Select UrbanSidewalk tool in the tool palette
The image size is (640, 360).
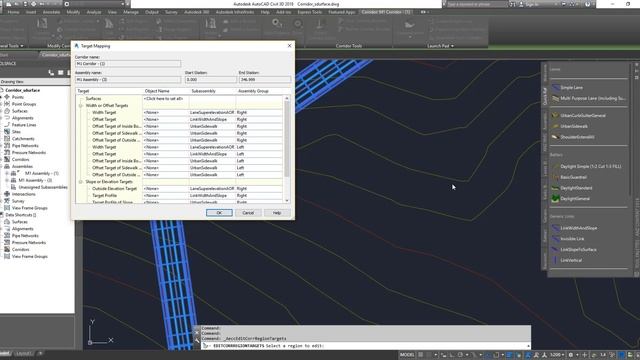570,126
